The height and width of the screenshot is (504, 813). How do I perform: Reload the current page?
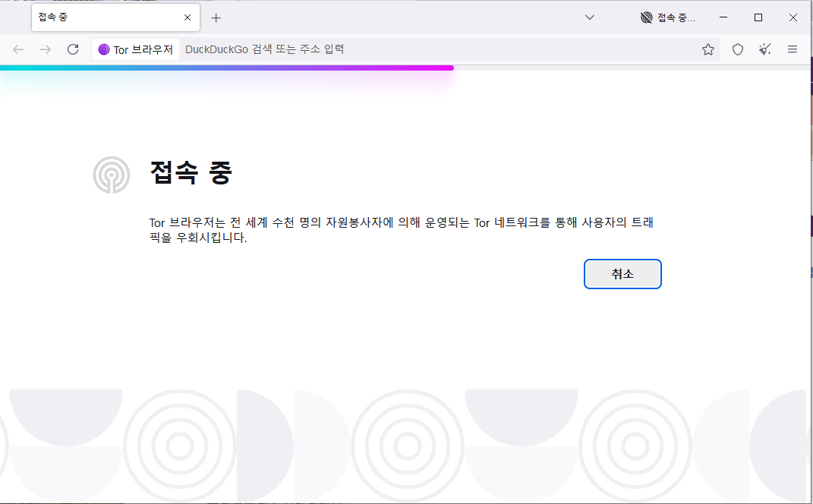(73, 49)
